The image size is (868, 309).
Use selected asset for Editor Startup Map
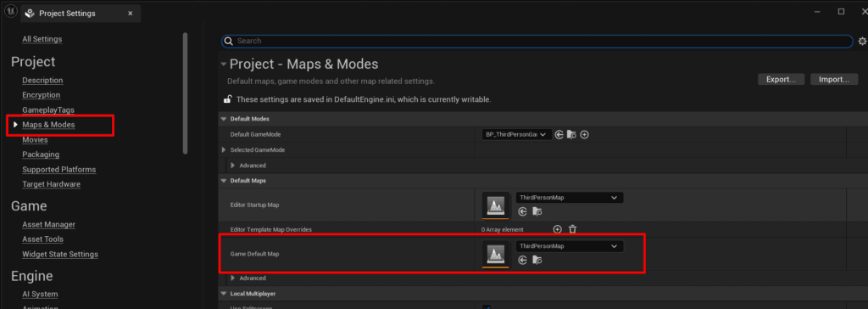click(522, 211)
